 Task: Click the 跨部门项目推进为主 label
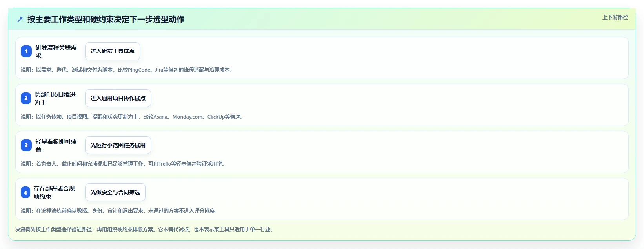click(x=55, y=98)
